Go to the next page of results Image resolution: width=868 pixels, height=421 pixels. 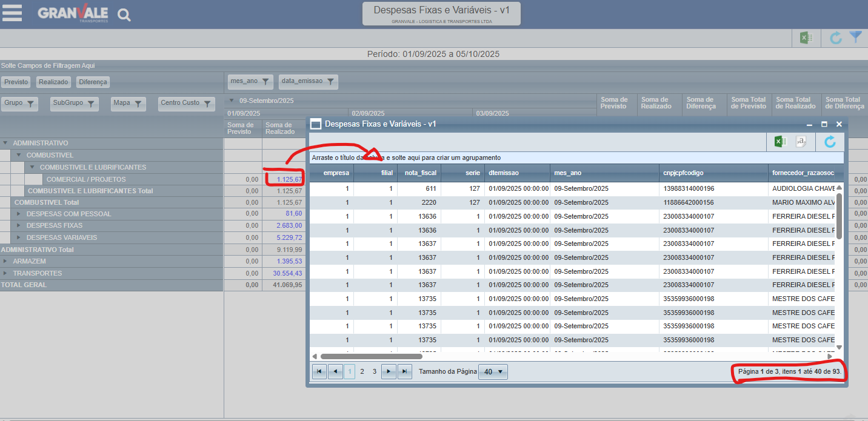coord(389,372)
